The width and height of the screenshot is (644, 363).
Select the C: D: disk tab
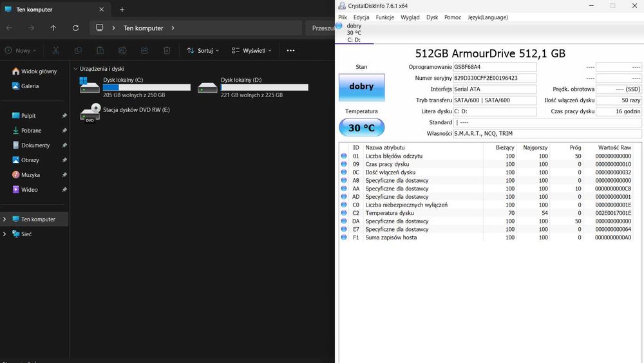click(x=354, y=32)
